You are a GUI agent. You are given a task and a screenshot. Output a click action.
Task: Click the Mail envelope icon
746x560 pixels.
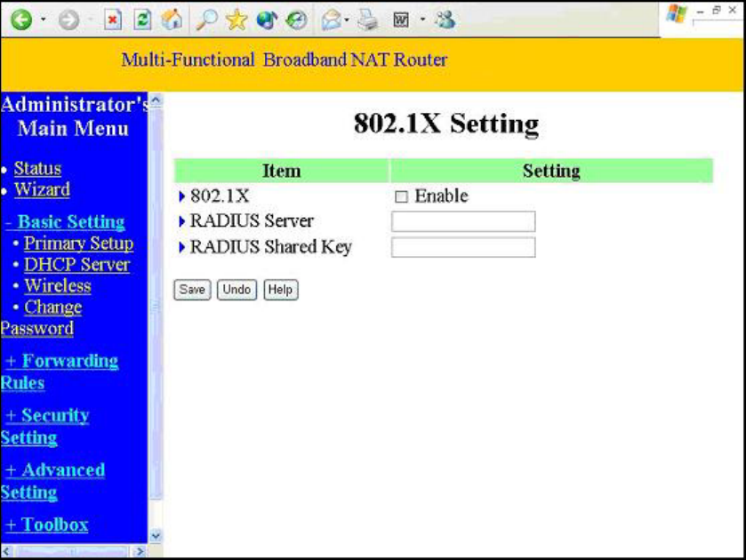(332, 20)
